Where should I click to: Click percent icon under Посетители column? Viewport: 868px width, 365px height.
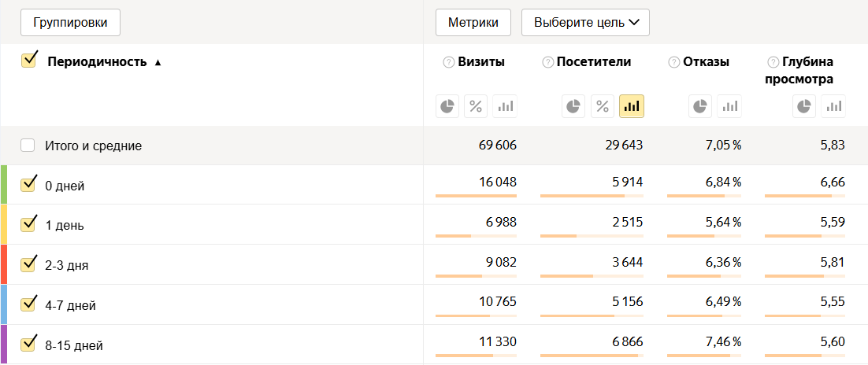click(x=603, y=106)
